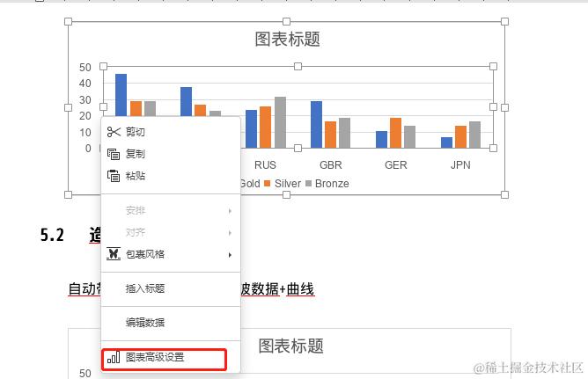Image resolution: width=588 pixels, height=379 pixels.
Task: Click the wrap style icon
Action: 114,254
